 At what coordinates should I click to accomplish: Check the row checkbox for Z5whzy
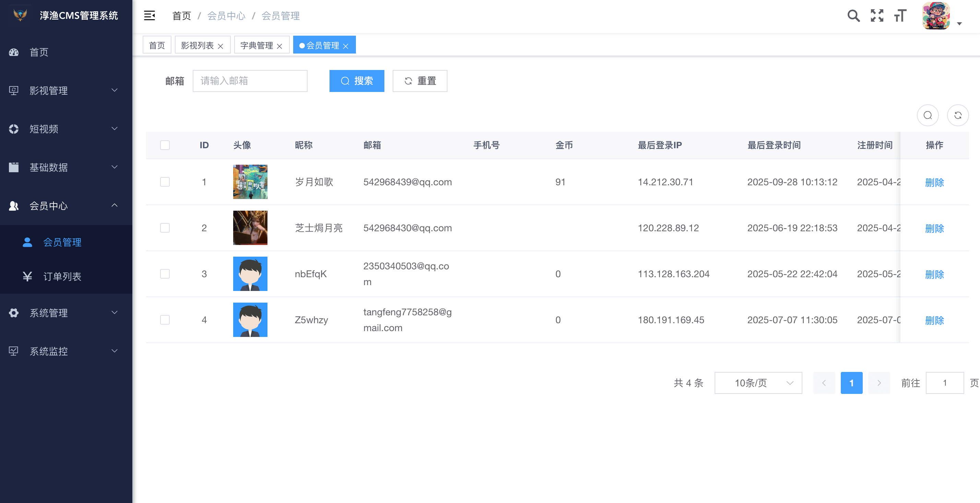165,320
